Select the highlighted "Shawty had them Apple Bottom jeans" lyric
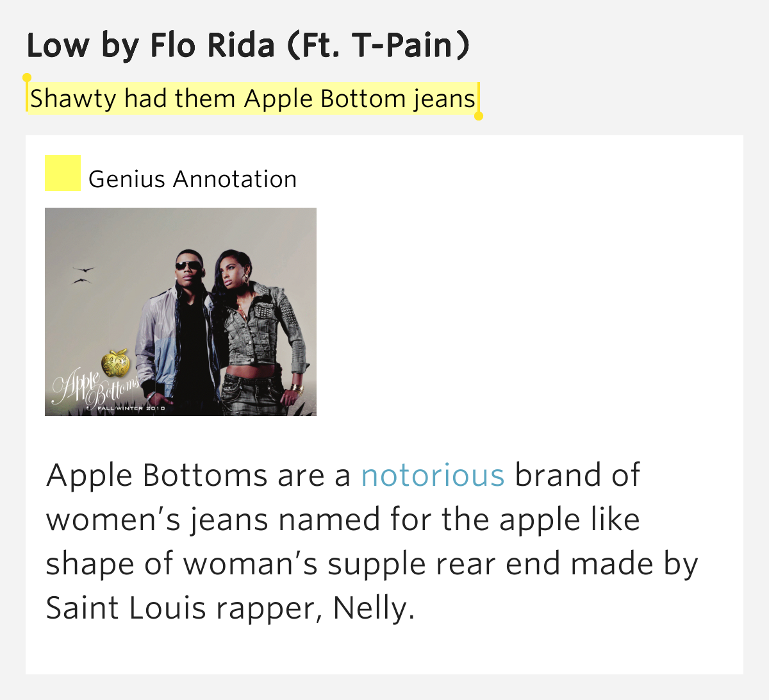The height and width of the screenshot is (700, 769). [252, 99]
